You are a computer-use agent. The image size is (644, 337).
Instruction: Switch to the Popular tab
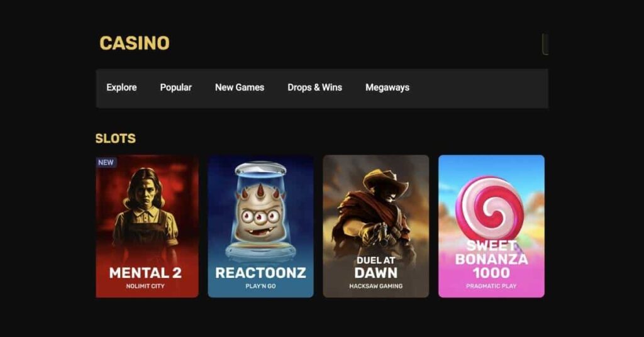tap(176, 87)
